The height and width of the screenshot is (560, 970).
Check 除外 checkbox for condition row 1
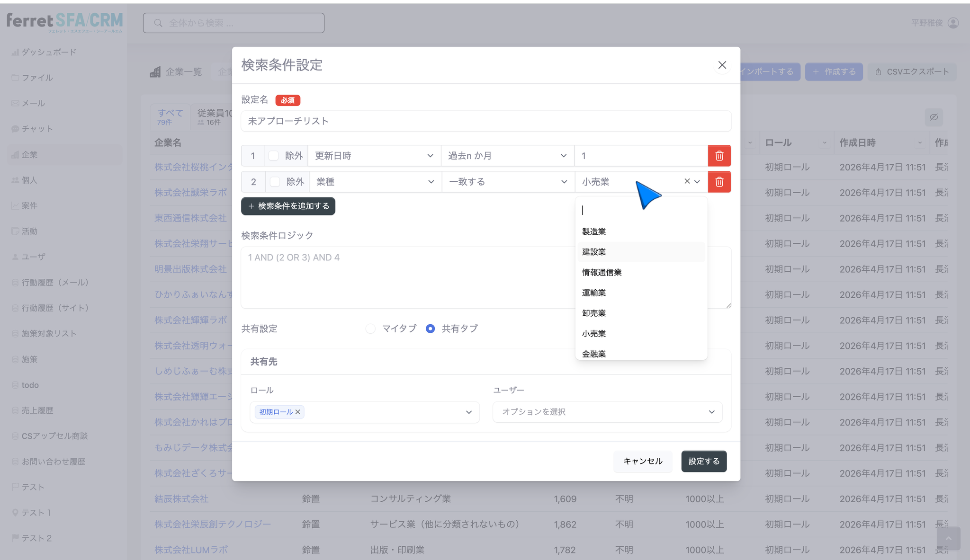[274, 156]
